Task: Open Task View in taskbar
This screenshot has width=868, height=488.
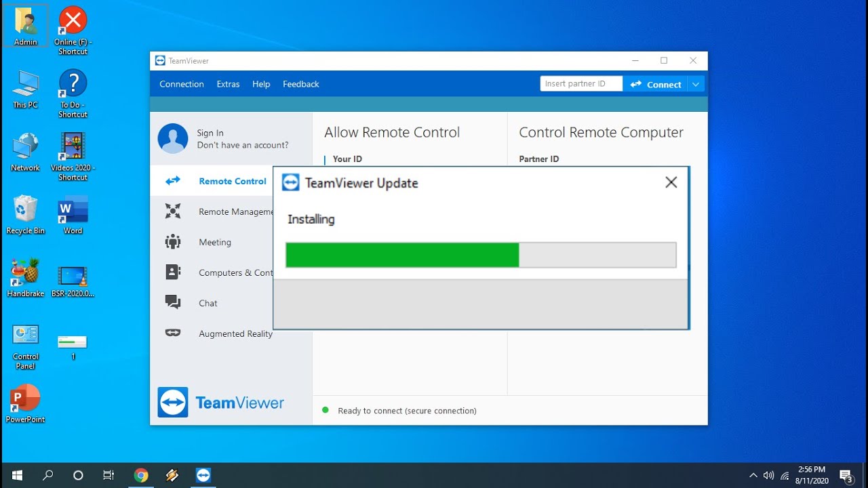Action: (x=108, y=475)
